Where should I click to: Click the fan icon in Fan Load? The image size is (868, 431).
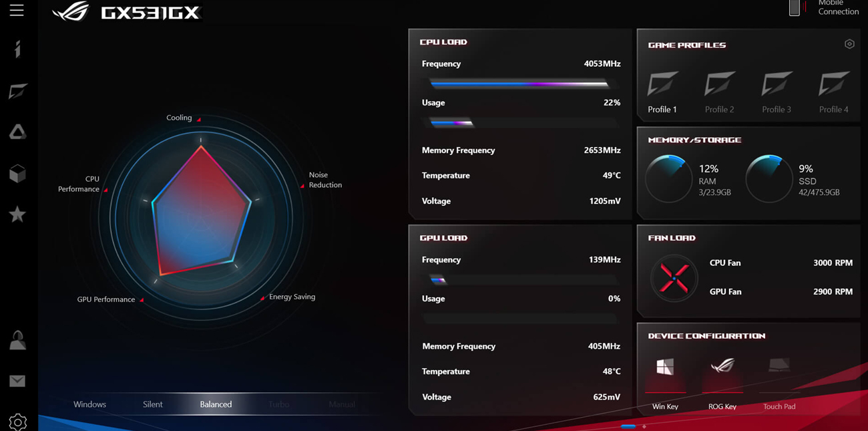click(x=674, y=278)
